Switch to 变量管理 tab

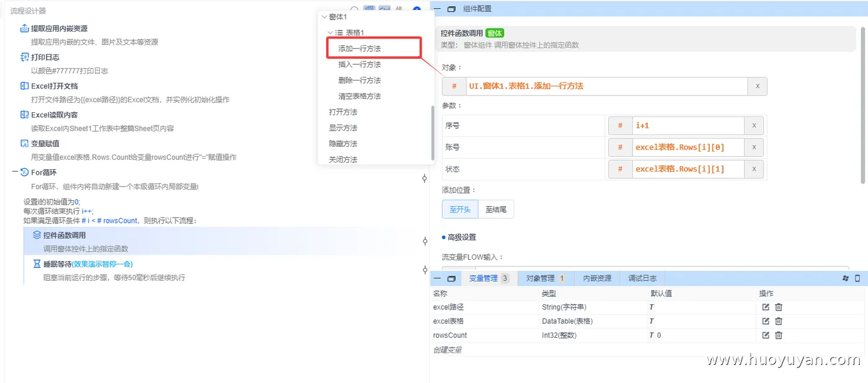pos(489,278)
